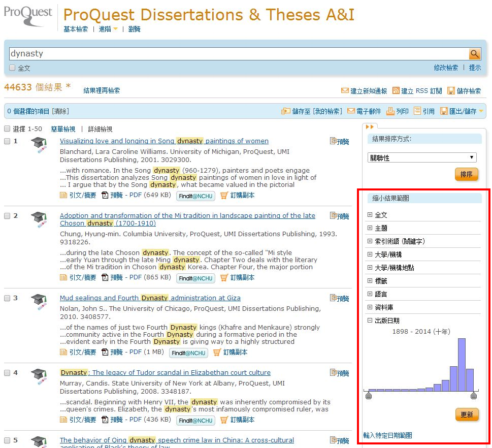
Task: Click graduation cap icon for result 1
Action: (39, 145)
